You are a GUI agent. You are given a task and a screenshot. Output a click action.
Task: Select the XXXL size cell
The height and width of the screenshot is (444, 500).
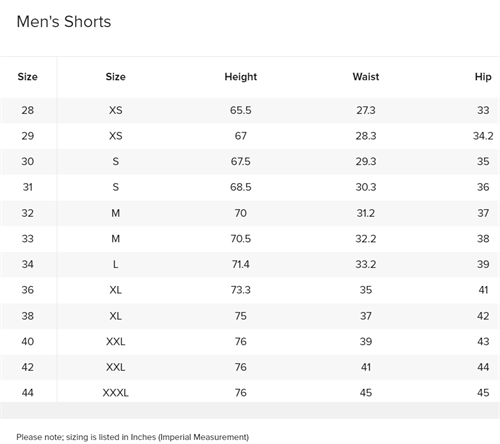click(x=115, y=393)
